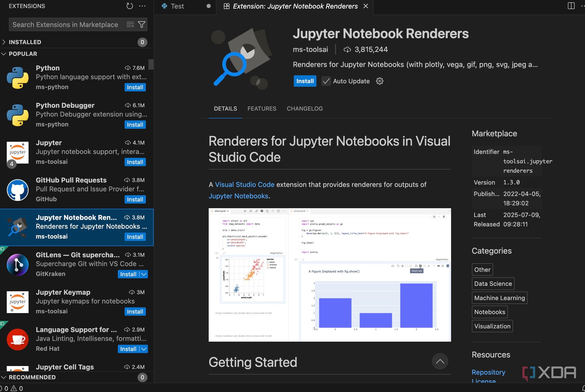Select the Data Science category tag
This screenshot has height=392, width=585.
(493, 284)
